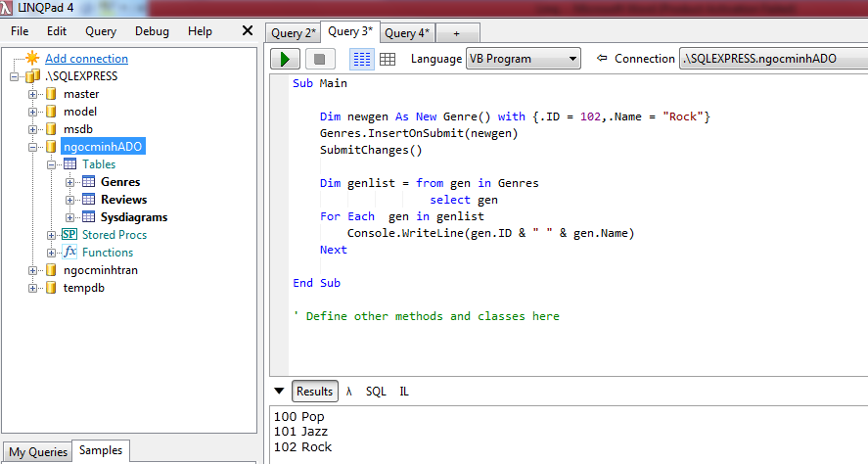Click the fx Functions icon
The height and width of the screenshot is (464, 868).
(x=69, y=252)
